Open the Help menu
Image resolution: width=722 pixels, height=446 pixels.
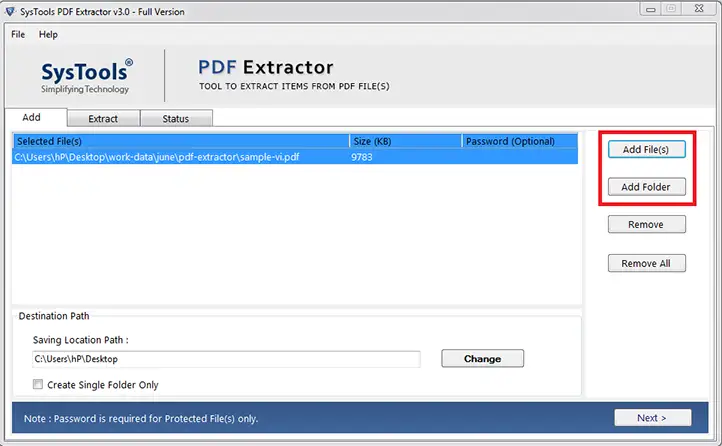pos(48,35)
